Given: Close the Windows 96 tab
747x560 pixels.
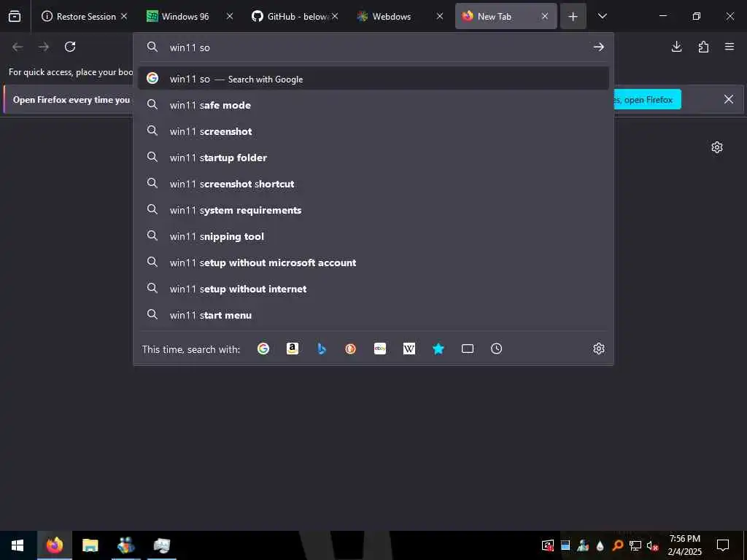Looking at the screenshot, I should pos(230,16).
